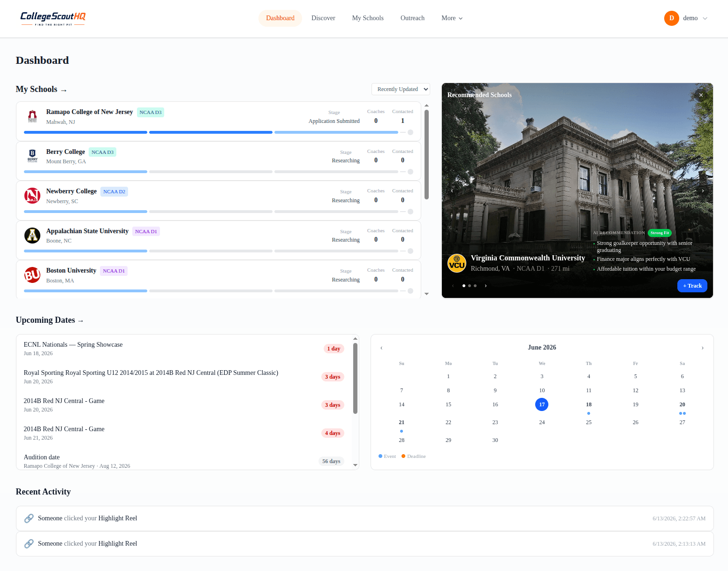Open first Highlight Reel activity at 2:22:57 AM
The height and width of the screenshot is (571, 728).
pyautogui.click(x=365, y=518)
